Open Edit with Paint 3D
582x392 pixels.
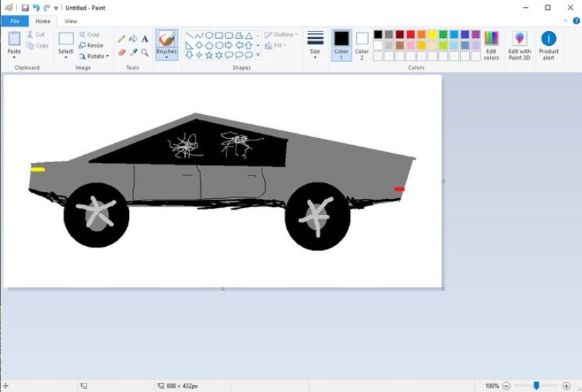point(519,45)
